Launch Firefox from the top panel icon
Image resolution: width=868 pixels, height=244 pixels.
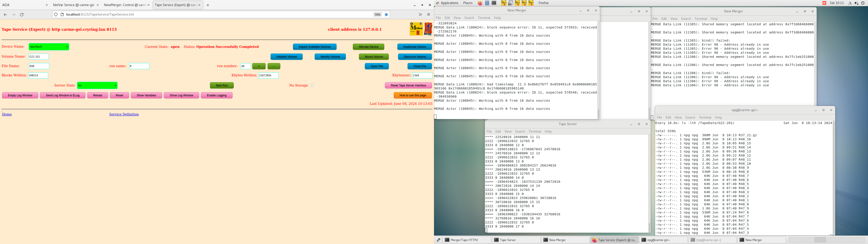point(480,3)
